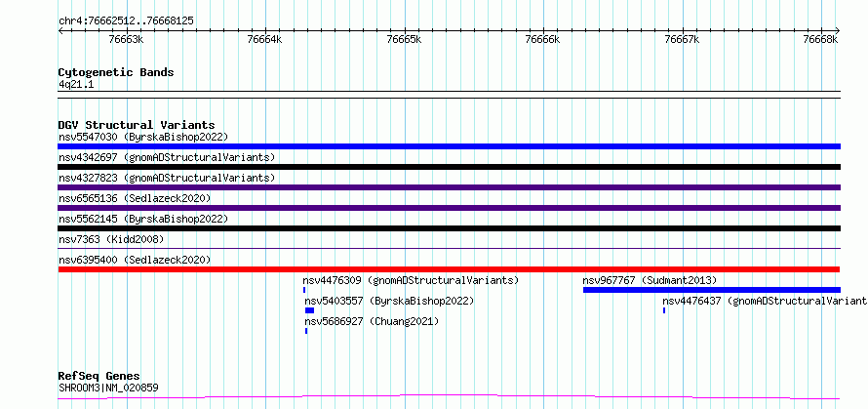868x409 pixels.
Task: Open the nsv4476437 label text
Action: pyautogui.click(x=765, y=301)
